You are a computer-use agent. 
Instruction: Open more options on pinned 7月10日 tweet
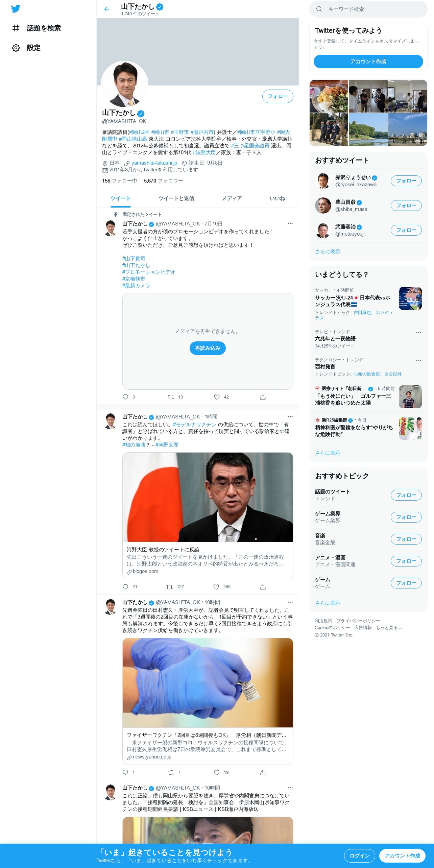click(x=290, y=223)
